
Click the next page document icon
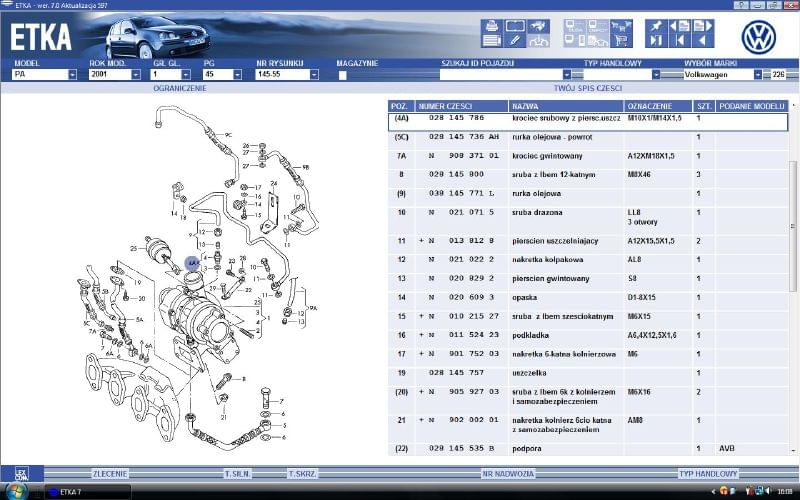(703, 26)
